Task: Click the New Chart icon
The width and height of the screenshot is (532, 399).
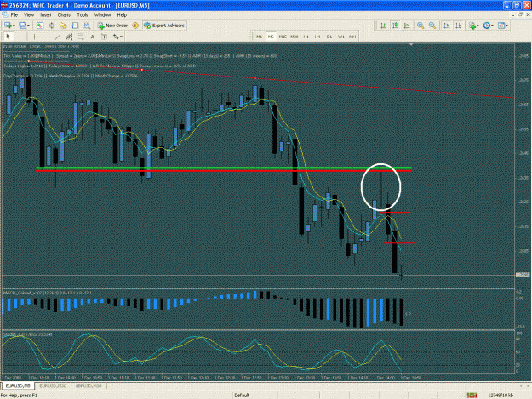Action: coord(8,26)
